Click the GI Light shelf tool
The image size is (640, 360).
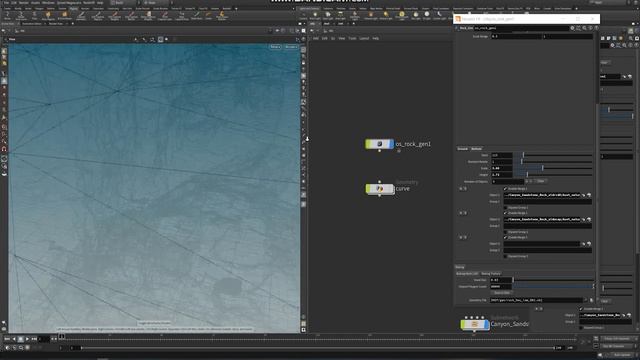[427, 16]
